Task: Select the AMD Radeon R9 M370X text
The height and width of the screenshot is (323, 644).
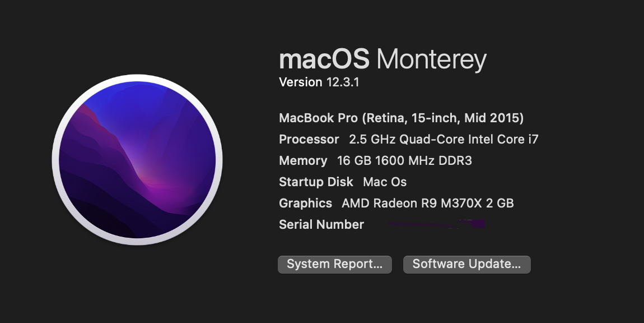Action: point(412,204)
